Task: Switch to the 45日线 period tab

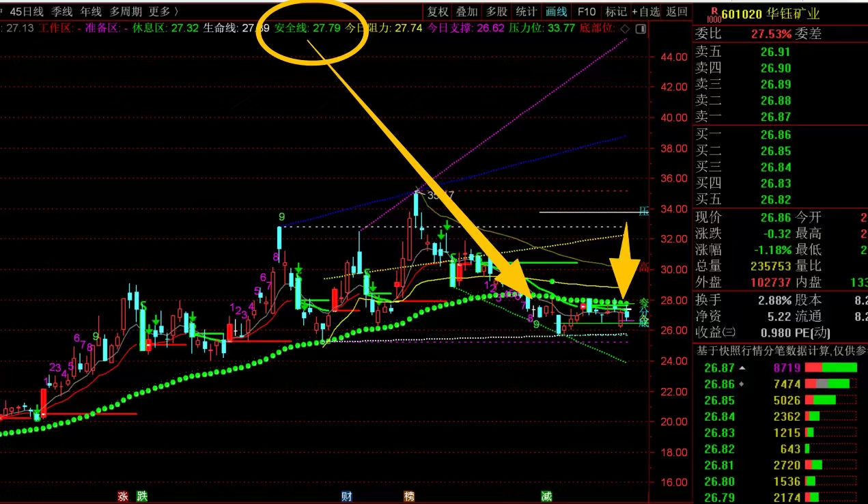Action: tap(27, 12)
